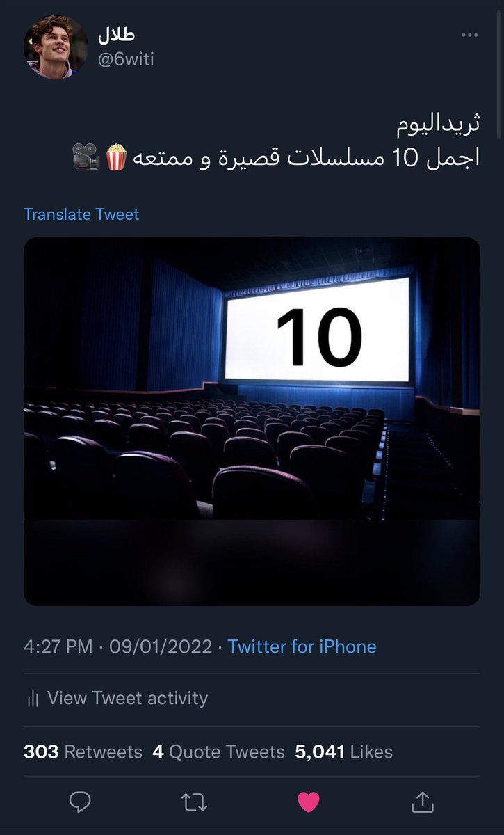The width and height of the screenshot is (504, 835).
Task: Click the 4:27 PM · 09/01/2022 timestamp
Action: pos(117,646)
